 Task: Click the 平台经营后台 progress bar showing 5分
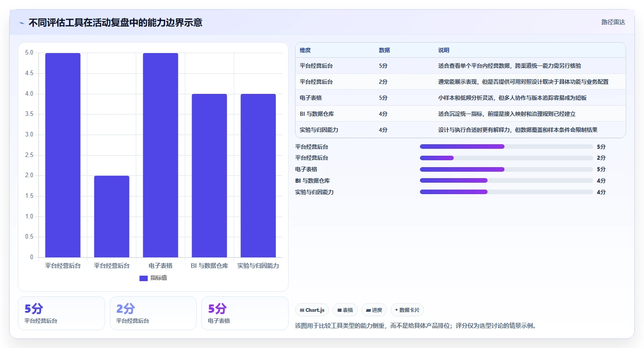click(x=506, y=147)
